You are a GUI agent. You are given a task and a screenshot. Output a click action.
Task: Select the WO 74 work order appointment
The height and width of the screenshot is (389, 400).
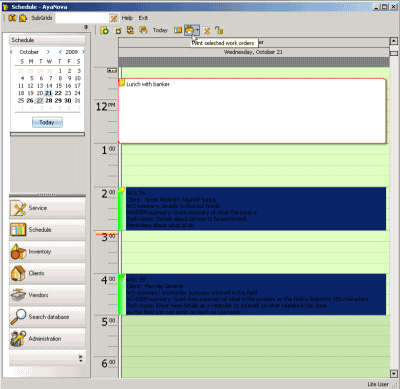pos(252,209)
